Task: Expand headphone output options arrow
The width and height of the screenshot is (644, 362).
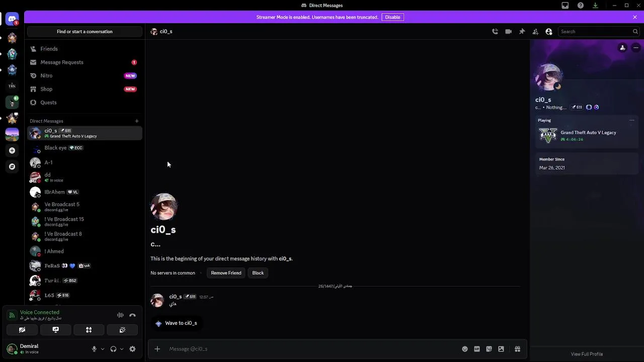Action: click(x=122, y=349)
